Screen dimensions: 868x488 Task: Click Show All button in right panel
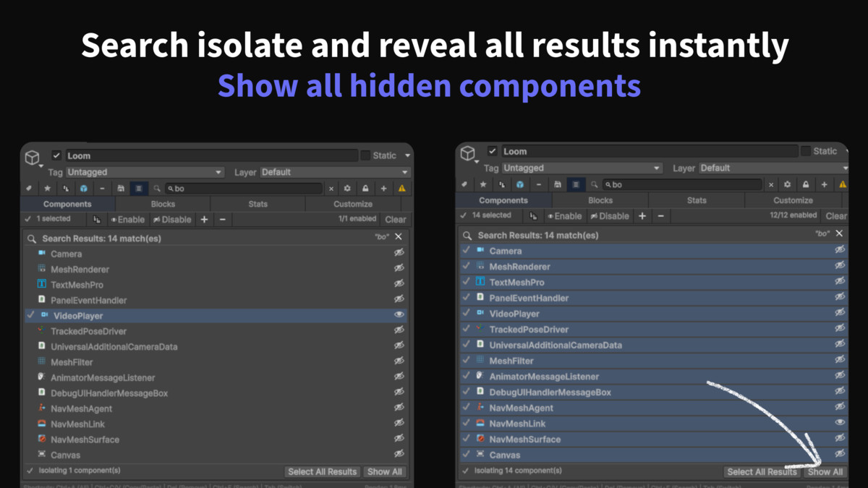click(825, 471)
